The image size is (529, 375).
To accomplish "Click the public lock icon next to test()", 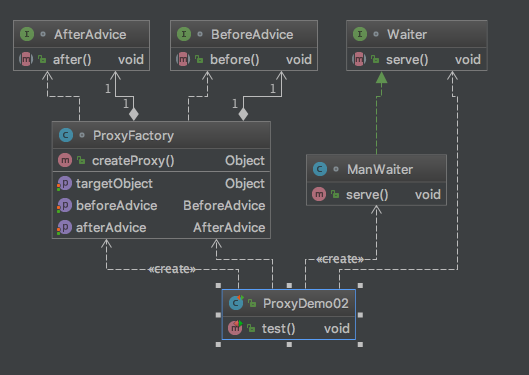I will pyautogui.click(x=251, y=328).
